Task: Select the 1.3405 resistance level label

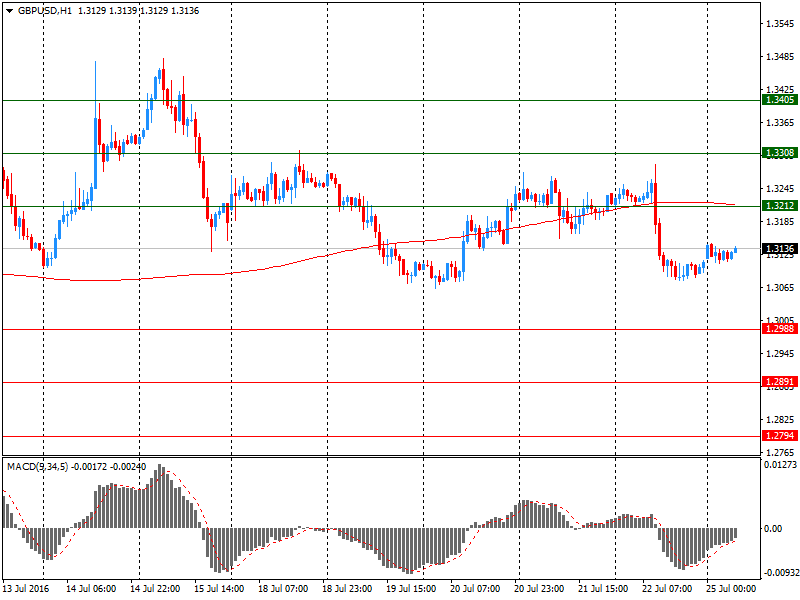Action: (x=780, y=99)
